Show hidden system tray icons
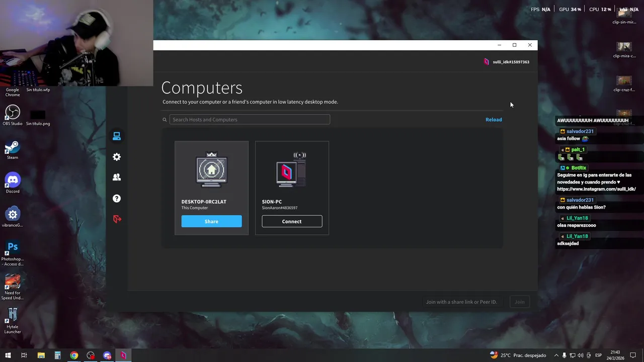644x362 pixels. 556,355
